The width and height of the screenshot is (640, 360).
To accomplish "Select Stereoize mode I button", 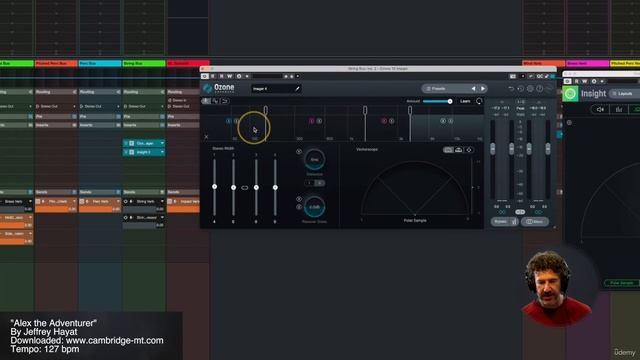I will pos(310,183).
